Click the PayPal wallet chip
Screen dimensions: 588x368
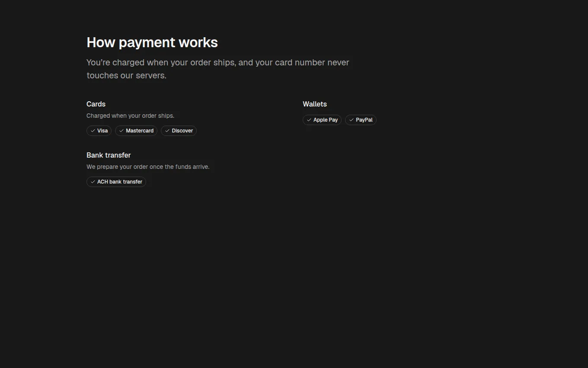(361, 120)
